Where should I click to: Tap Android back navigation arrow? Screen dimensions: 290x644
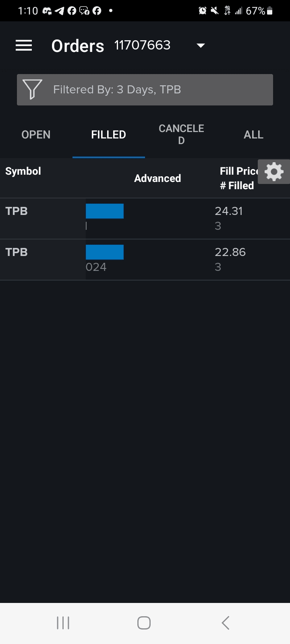click(x=226, y=623)
